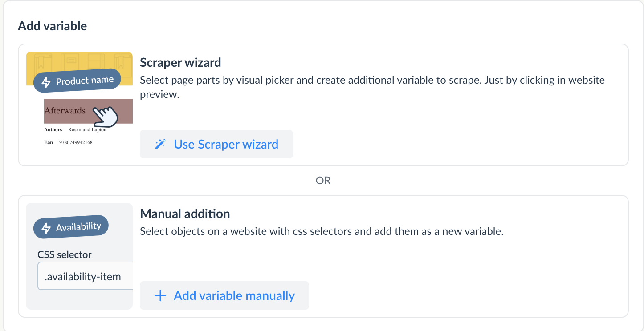Click the Rosamund Lupton author text

(87, 130)
